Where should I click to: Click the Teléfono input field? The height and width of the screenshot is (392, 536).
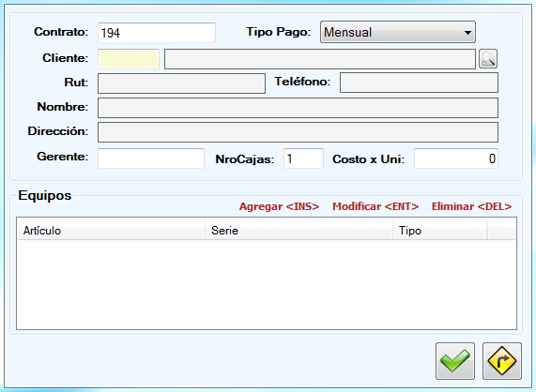pos(419,83)
